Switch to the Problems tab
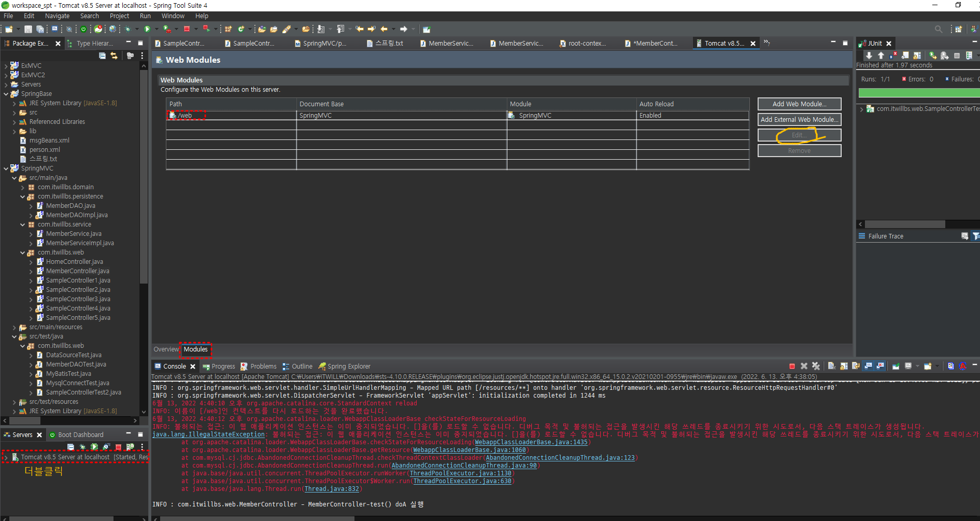 259,367
